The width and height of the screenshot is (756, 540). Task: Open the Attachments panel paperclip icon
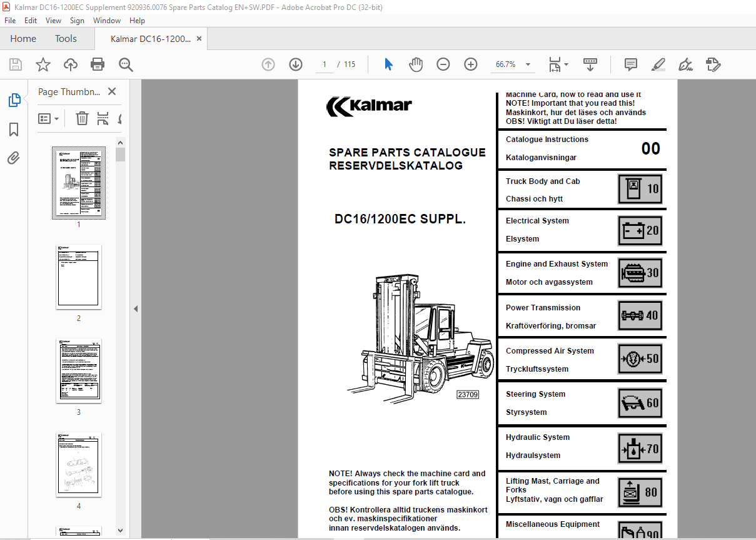click(x=14, y=158)
